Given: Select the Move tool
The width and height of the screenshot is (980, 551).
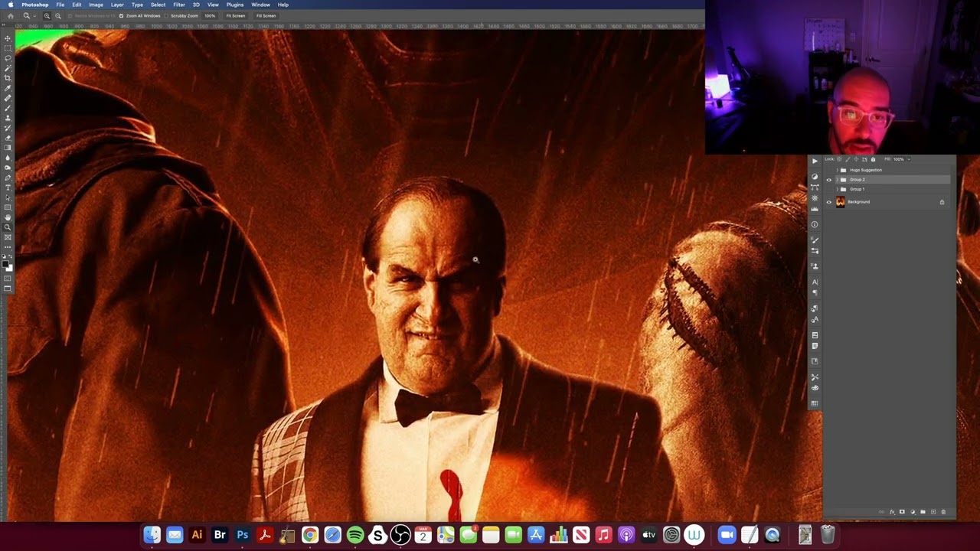Looking at the screenshot, I should coord(8,38).
